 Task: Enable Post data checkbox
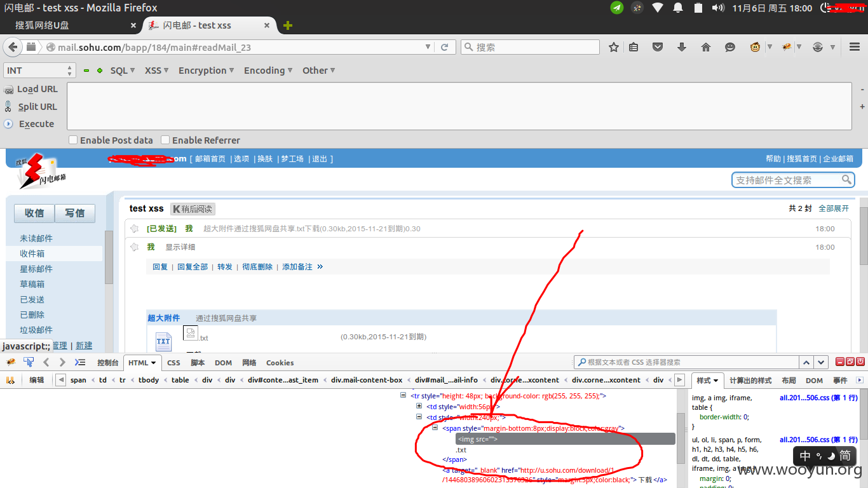point(73,140)
